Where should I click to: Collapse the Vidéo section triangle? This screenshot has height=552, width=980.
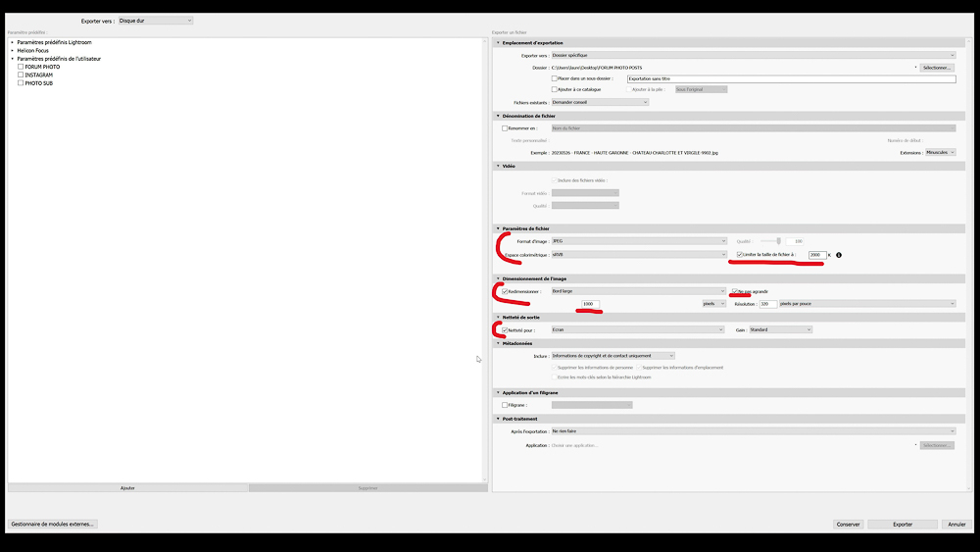498,166
